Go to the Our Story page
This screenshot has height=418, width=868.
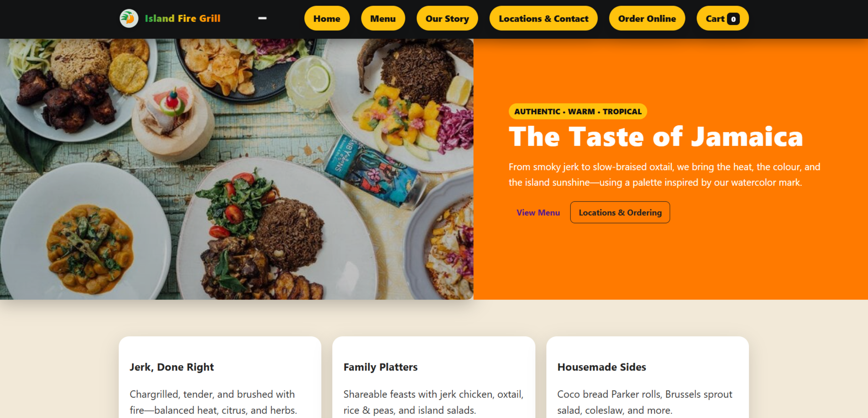click(447, 18)
